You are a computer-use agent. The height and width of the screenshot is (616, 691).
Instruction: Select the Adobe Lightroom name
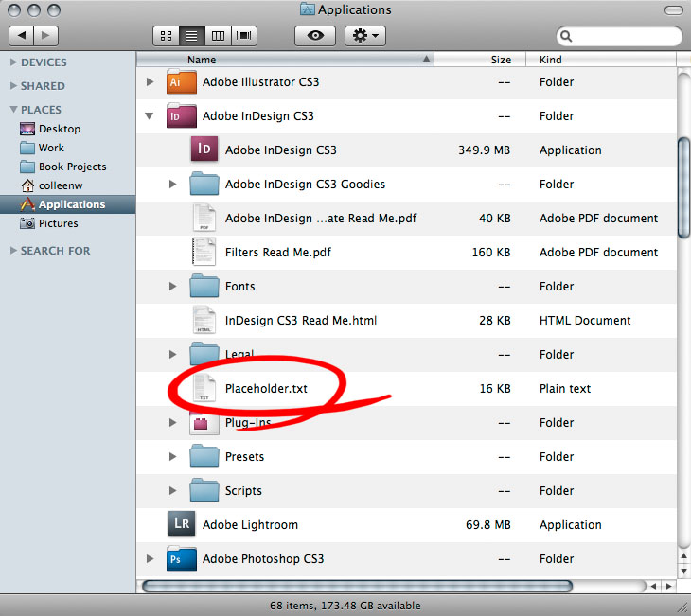click(x=250, y=525)
